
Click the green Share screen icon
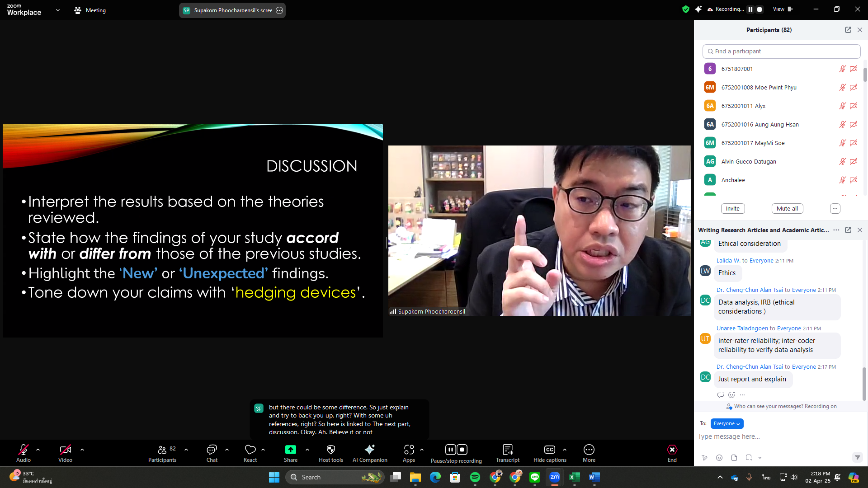290,450
